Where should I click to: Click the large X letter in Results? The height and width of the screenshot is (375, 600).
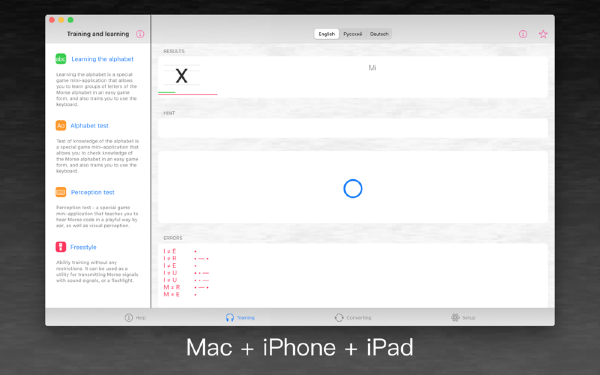pos(181,76)
